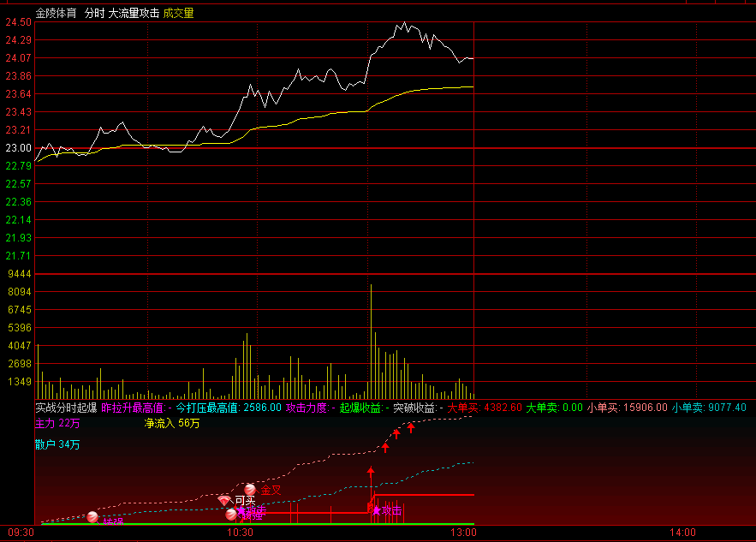
Task: Click the tallest volume bar spike
Action: (372, 342)
